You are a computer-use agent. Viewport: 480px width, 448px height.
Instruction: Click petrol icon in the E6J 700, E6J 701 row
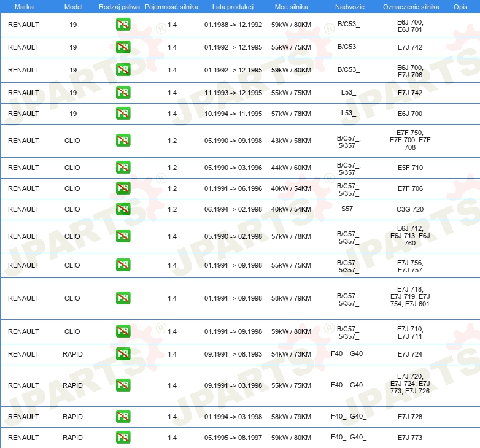click(x=123, y=25)
